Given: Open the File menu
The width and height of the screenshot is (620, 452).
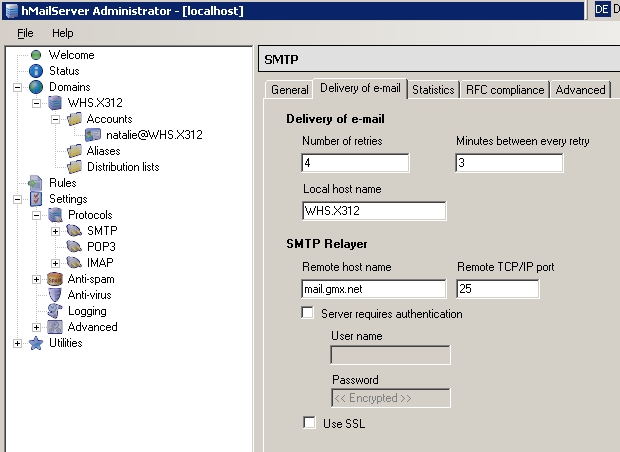Looking at the screenshot, I should pos(25,33).
